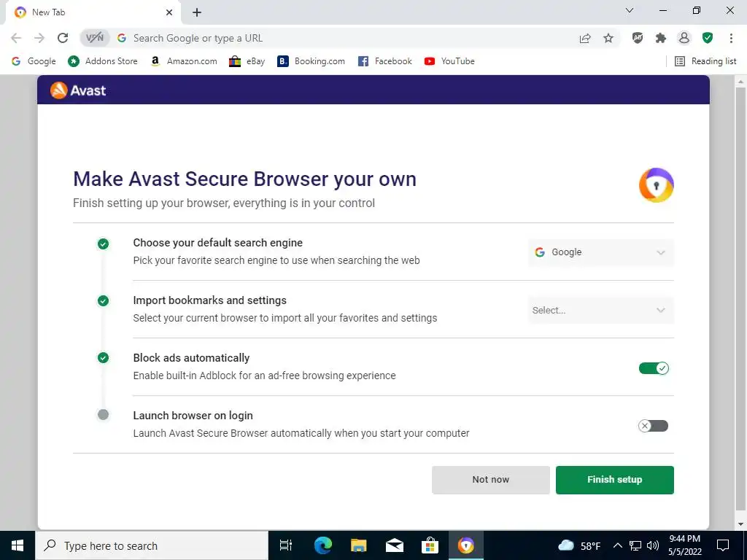Click the forward navigation arrow
The image size is (747, 560).
39,38
